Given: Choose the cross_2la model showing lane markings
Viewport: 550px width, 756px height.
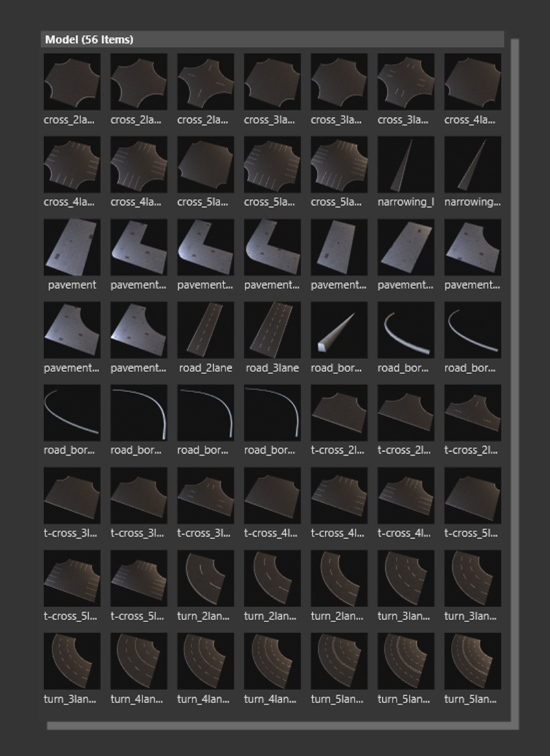Looking at the screenshot, I should [206, 82].
